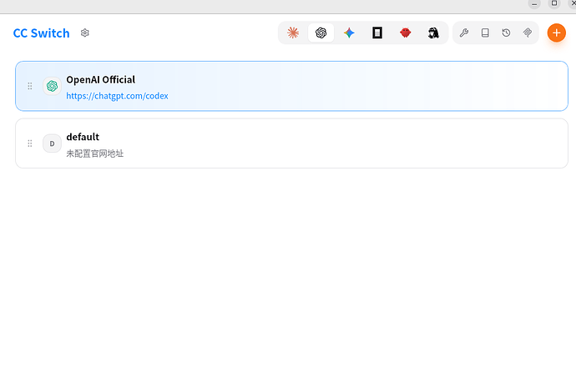
Task: Minimize the CC Switch window
Action: coord(534,4)
